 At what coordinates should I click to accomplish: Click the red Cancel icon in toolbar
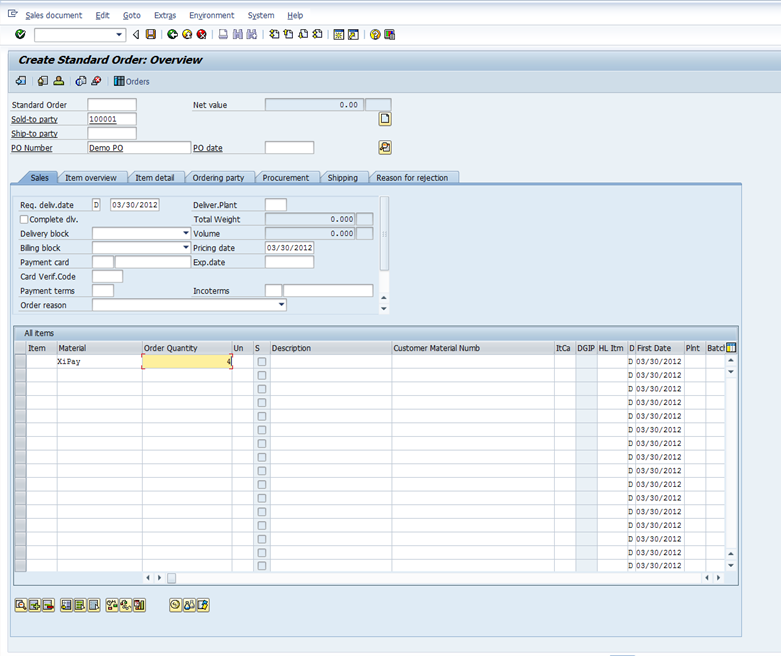pos(201,34)
